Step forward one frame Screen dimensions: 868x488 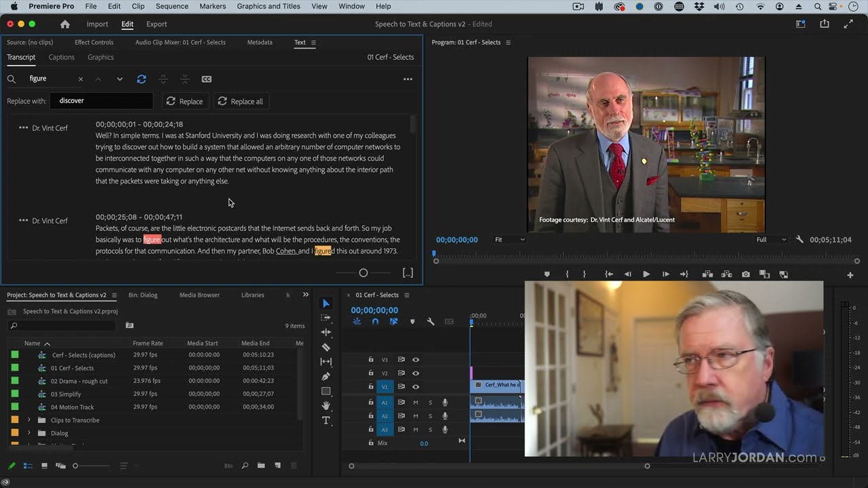point(665,274)
